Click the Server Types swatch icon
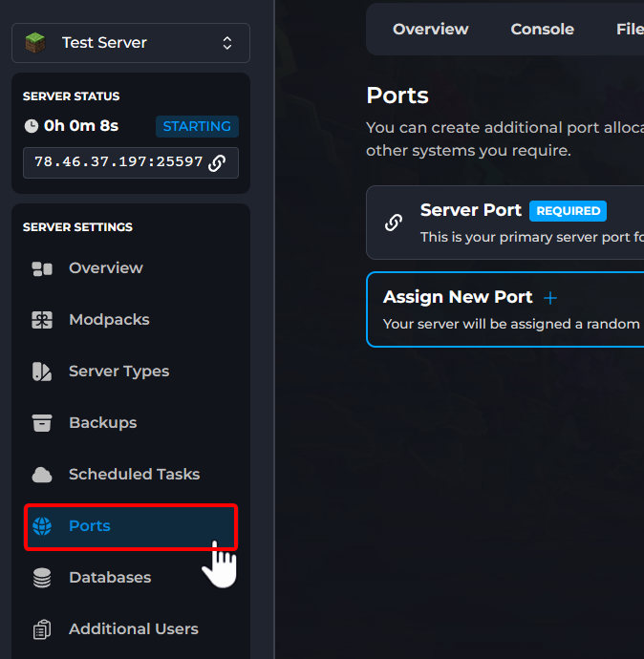This screenshot has height=659, width=644. (42, 372)
